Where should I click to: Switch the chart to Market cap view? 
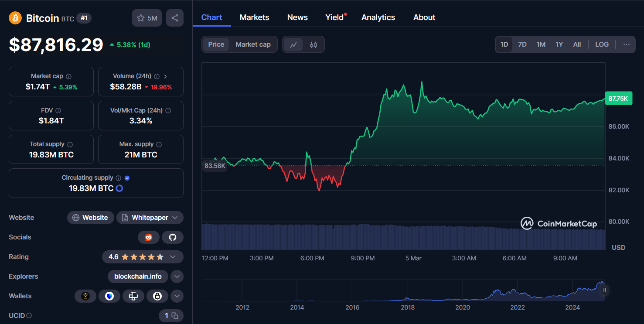[x=253, y=44]
